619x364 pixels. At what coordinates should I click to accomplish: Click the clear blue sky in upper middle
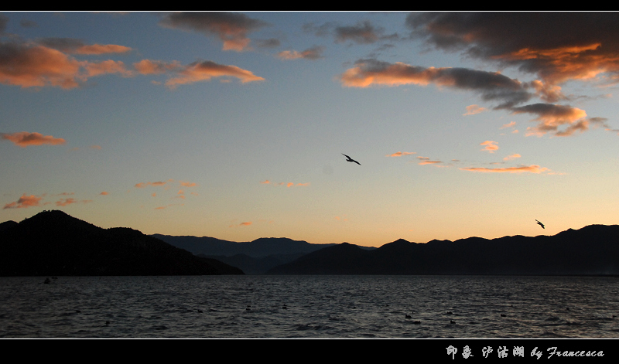click(294, 108)
